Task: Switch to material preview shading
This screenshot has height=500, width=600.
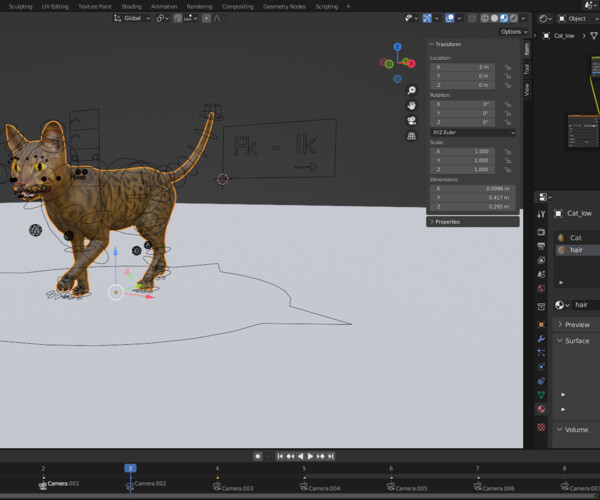Action: (x=504, y=18)
